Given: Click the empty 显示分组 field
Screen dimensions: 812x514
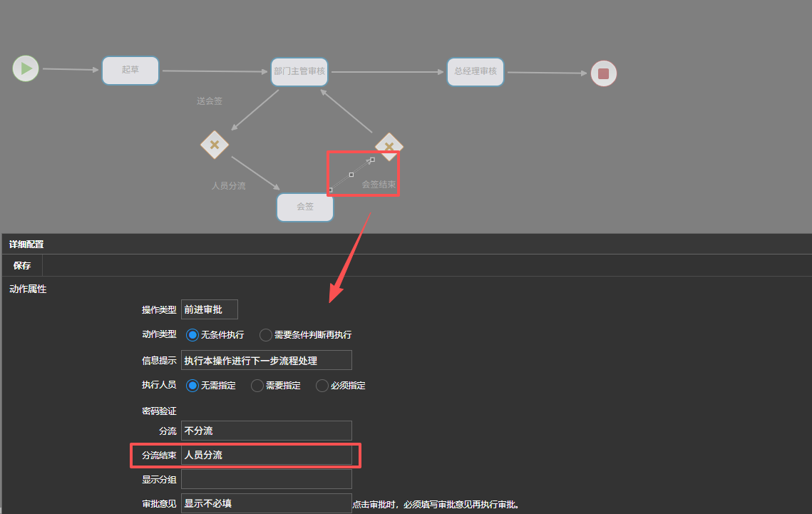Looking at the screenshot, I should coord(267,479).
